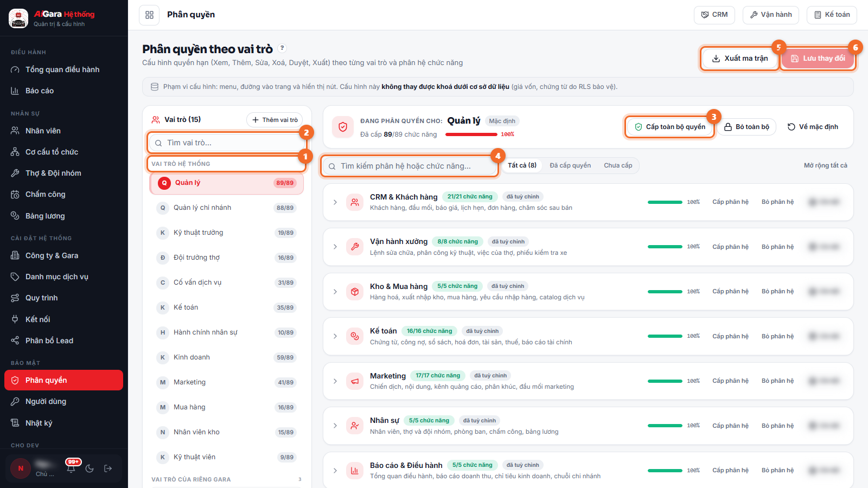This screenshot has height=488, width=868.
Task: Open Công ty & Gara settings in the sidebar
Action: coord(64,255)
